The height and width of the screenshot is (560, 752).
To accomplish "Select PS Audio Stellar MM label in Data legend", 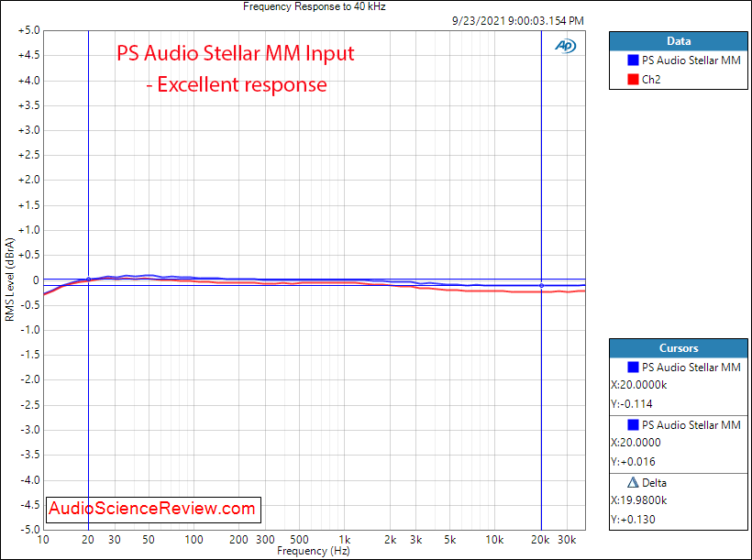I will pyautogui.click(x=691, y=60).
